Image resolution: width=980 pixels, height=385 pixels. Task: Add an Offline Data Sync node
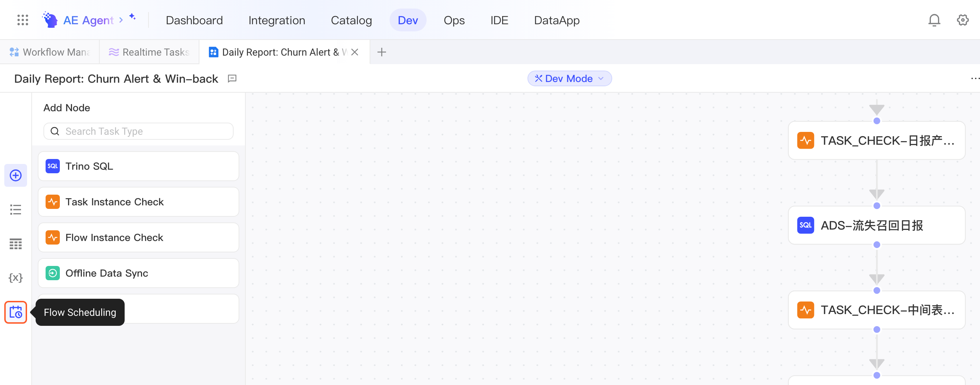[138, 273]
